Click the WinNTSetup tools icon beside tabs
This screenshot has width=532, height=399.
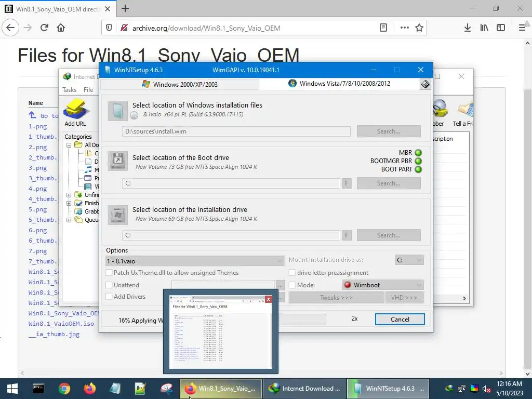pos(425,84)
